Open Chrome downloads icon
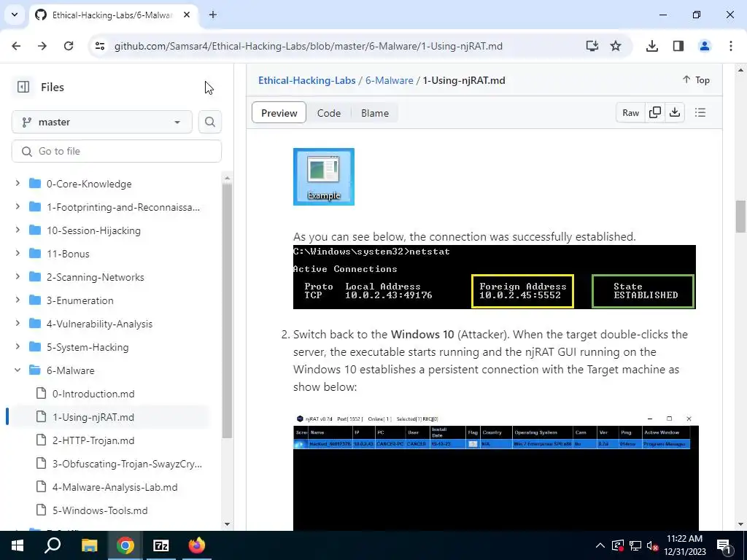Screen dimensions: 747x560 652,46
